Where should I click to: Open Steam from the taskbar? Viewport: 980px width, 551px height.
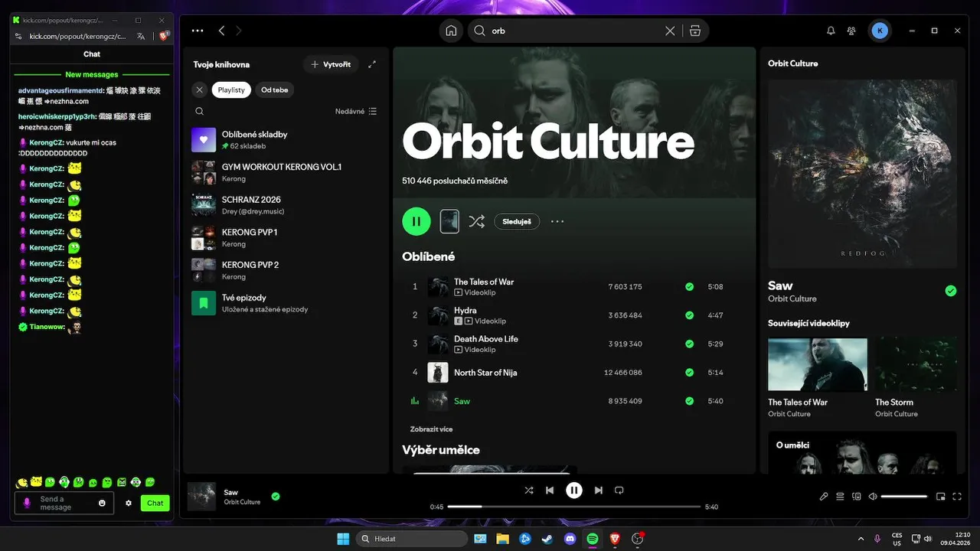tap(547, 539)
